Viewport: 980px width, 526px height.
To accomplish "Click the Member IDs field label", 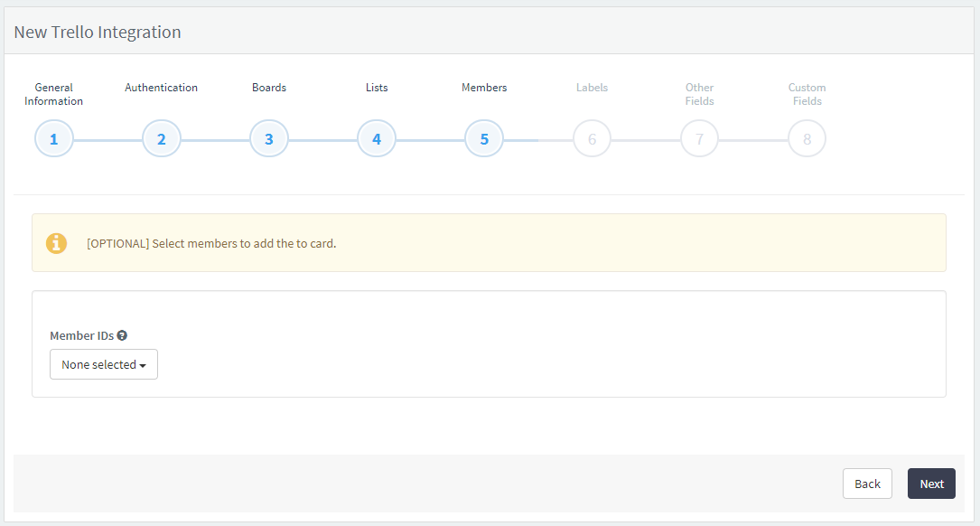I will [x=82, y=336].
